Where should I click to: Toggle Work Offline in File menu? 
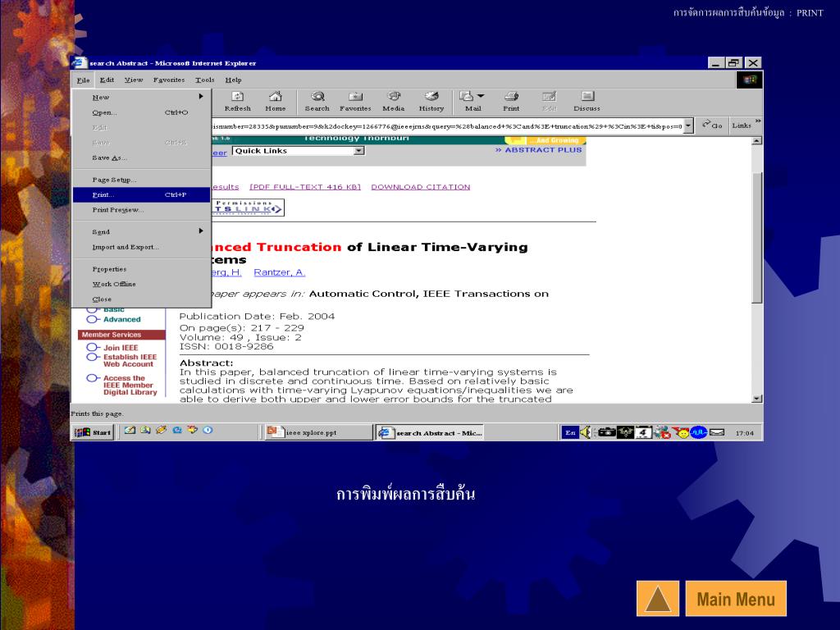pyautogui.click(x=141, y=284)
